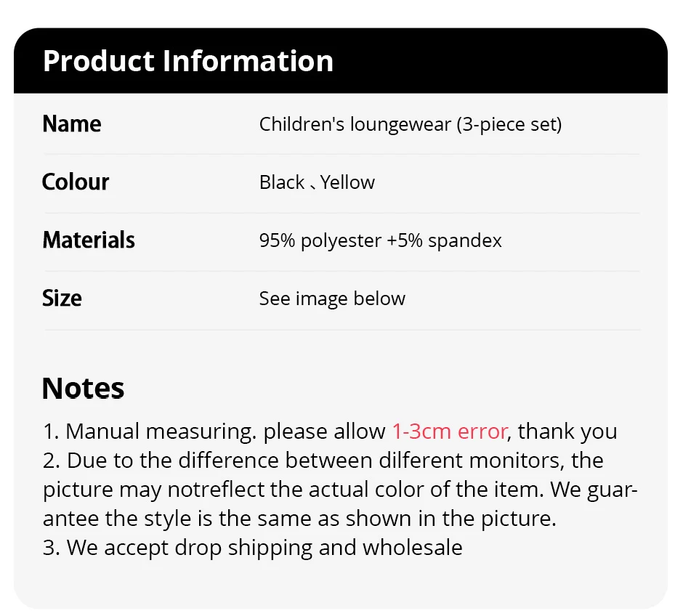The height and width of the screenshot is (616, 683).
Task: Click the words thank you in note one
Action: point(567,431)
